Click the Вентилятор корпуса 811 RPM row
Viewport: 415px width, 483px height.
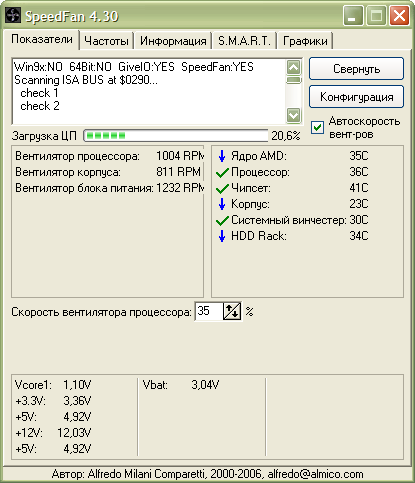(108, 172)
